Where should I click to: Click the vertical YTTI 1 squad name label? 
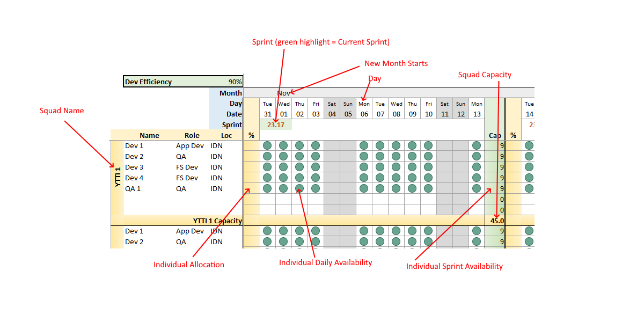tap(118, 177)
